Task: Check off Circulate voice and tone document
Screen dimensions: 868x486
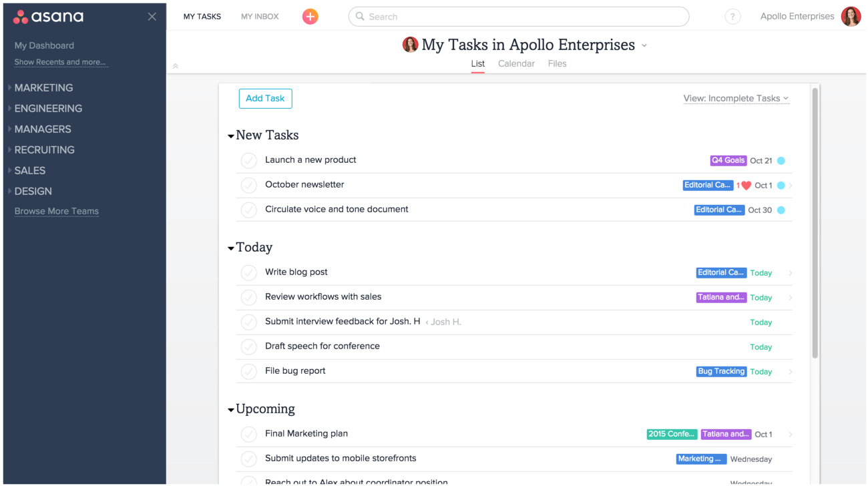Action: pos(248,210)
